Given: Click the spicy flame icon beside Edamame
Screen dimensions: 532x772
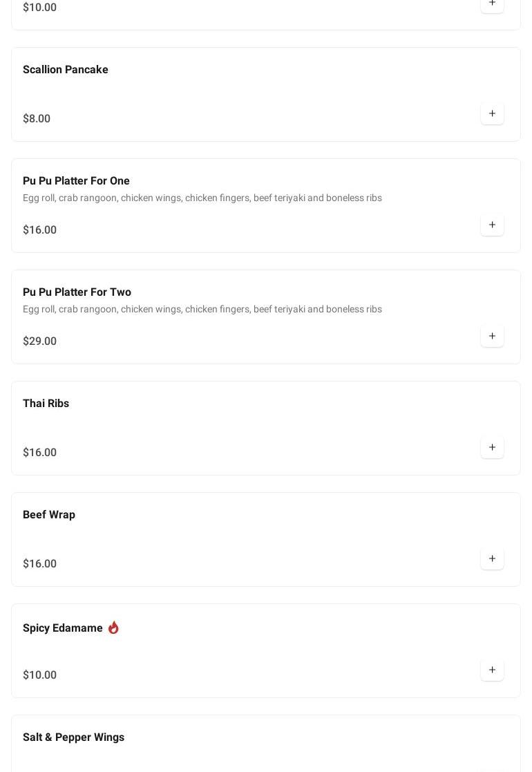Looking at the screenshot, I should pyautogui.click(x=113, y=628).
